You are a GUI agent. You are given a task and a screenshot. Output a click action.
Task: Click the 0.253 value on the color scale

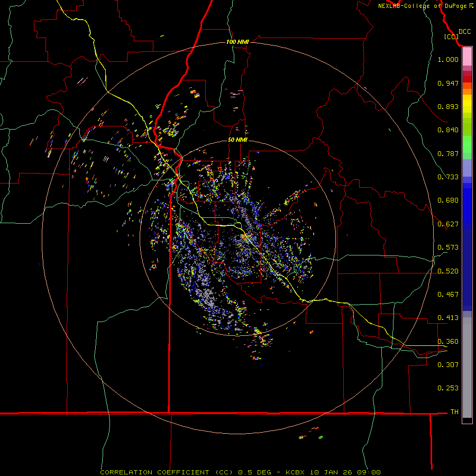(448, 388)
